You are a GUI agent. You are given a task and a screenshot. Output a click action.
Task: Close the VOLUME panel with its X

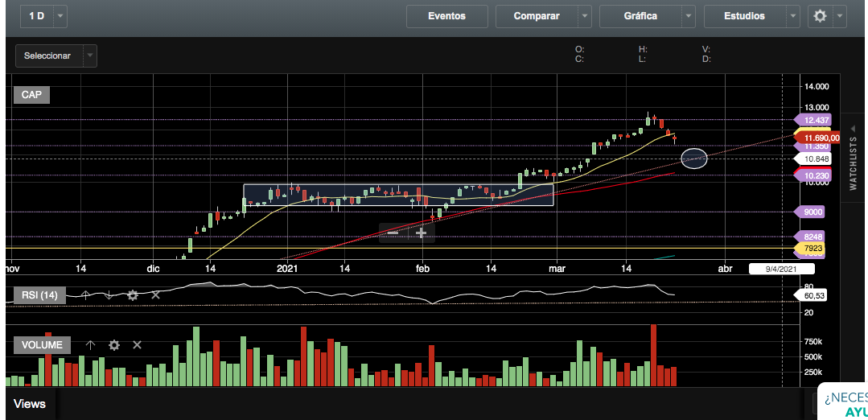pos(138,345)
